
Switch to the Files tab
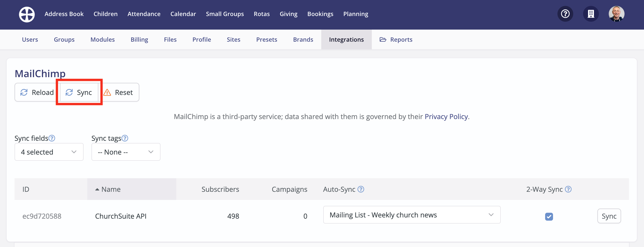pyautogui.click(x=170, y=39)
